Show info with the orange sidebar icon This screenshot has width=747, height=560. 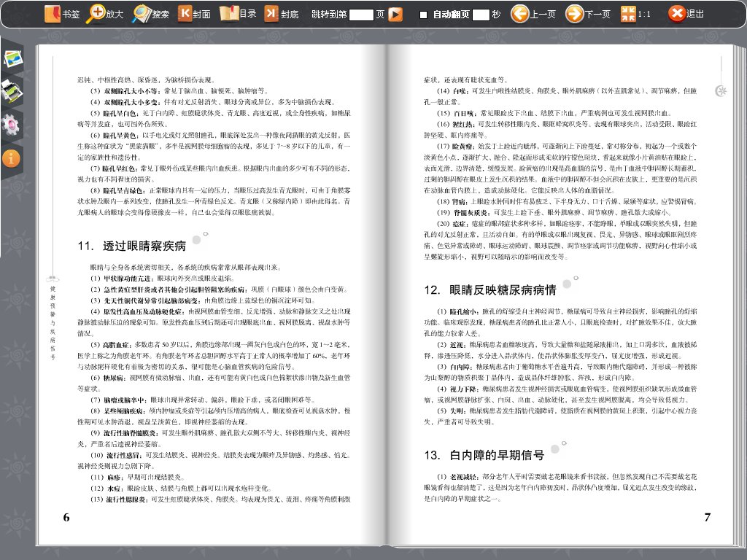11,158
